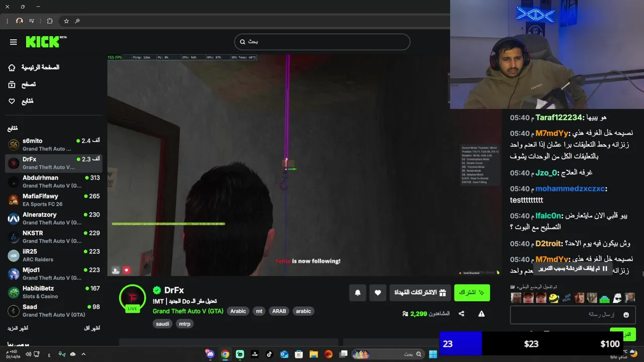This screenshot has height=362, width=644.
Task: Open TikTok from the taskbar
Action: [269, 354]
